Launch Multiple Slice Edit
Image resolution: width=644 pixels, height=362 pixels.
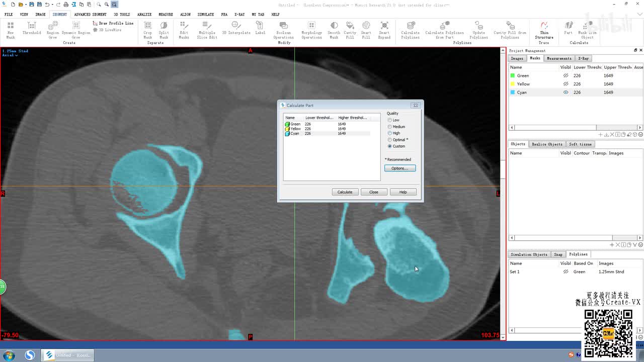207,30
